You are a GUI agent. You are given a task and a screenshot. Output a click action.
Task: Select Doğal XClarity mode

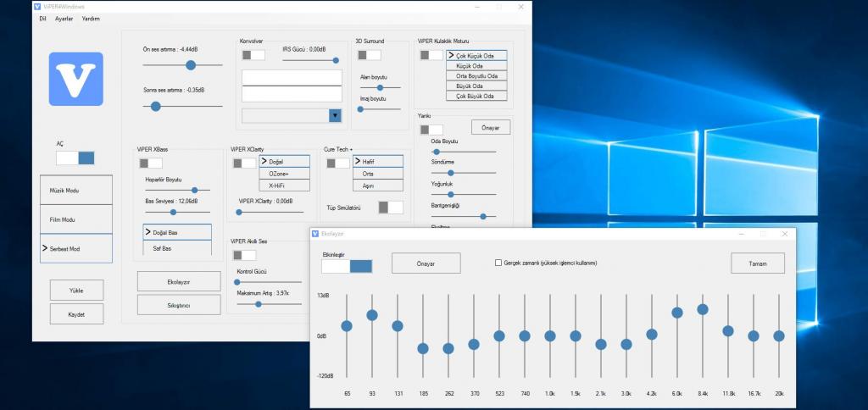coord(285,162)
